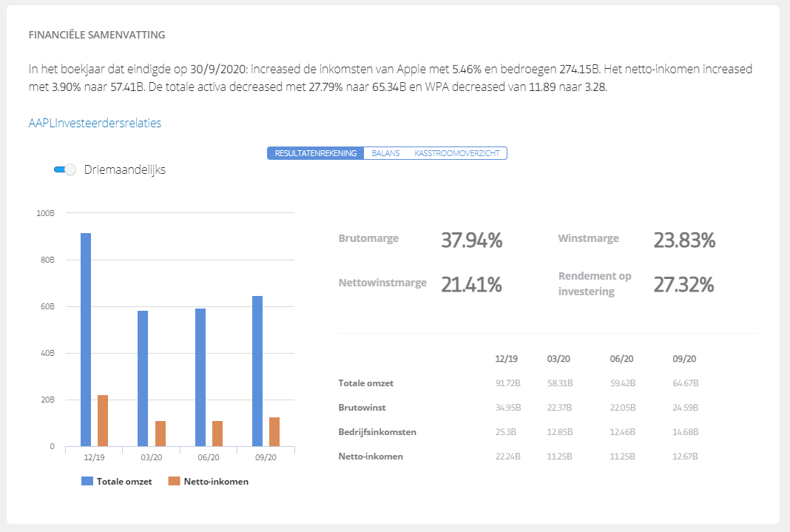
Task: Click the Financiële Samenvatting heading
Action: click(x=97, y=35)
